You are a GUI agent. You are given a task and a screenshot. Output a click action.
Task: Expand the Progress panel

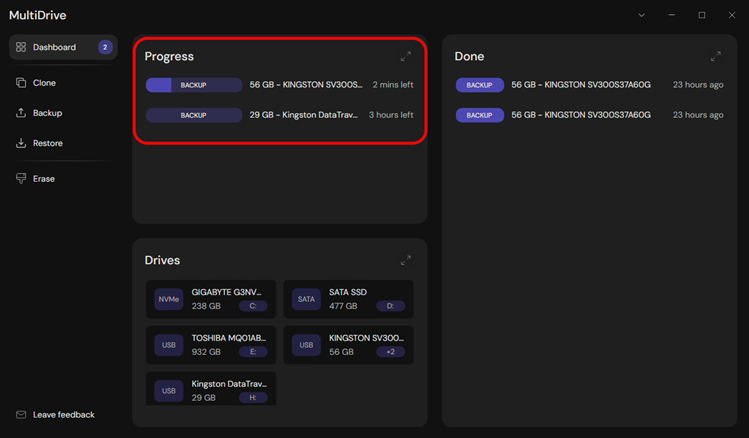pyautogui.click(x=406, y=57)
